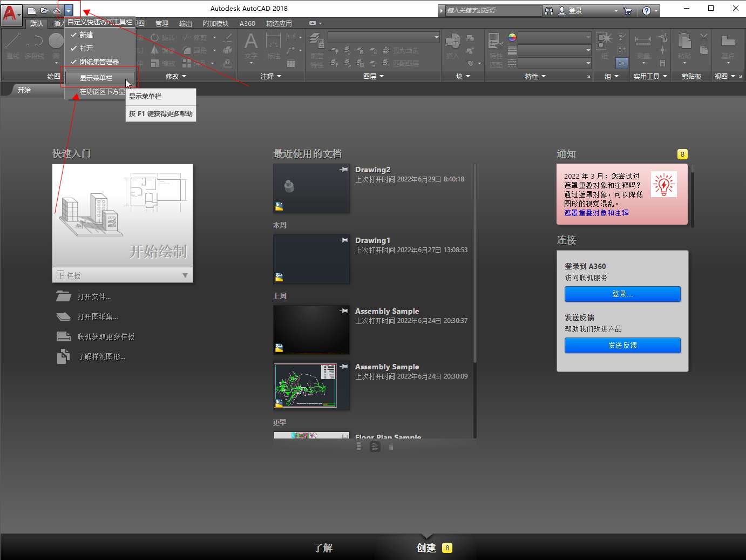Expand the 注释 panel flyout
The height and width of the screenshot is (560, 746).
(x=271, y=76)
